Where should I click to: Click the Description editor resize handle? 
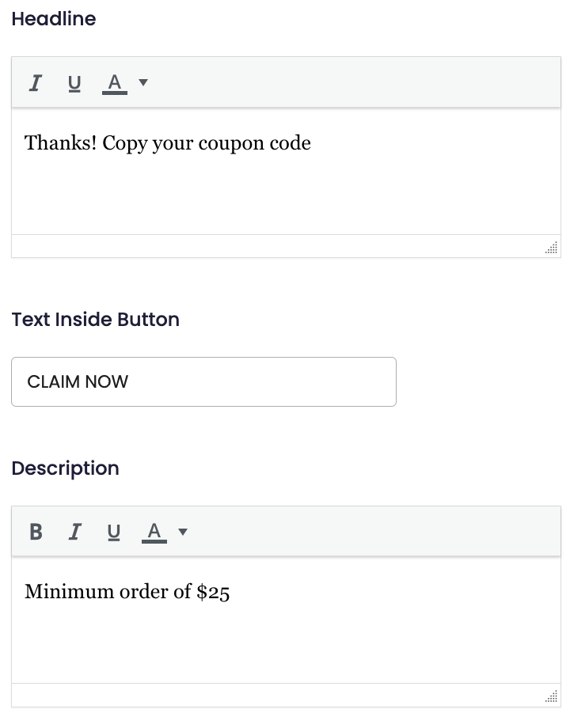click(551, 697)
